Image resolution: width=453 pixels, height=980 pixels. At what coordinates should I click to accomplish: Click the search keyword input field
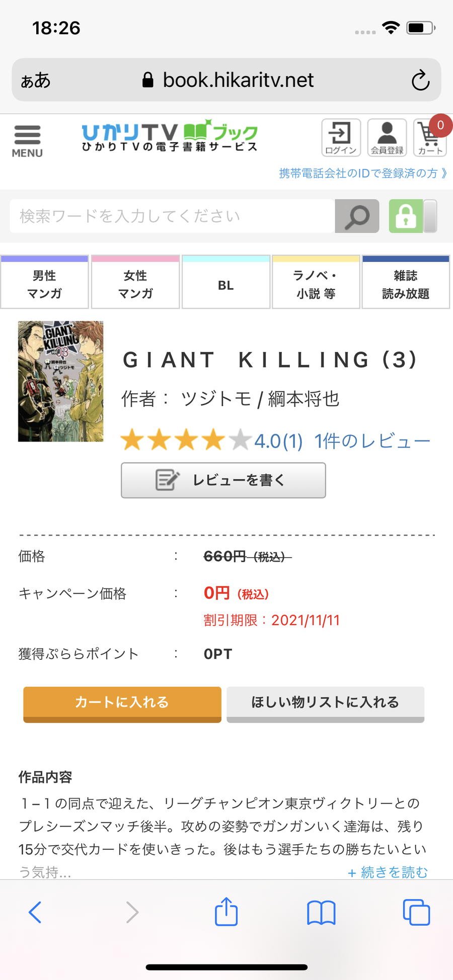tap(172, 216)
